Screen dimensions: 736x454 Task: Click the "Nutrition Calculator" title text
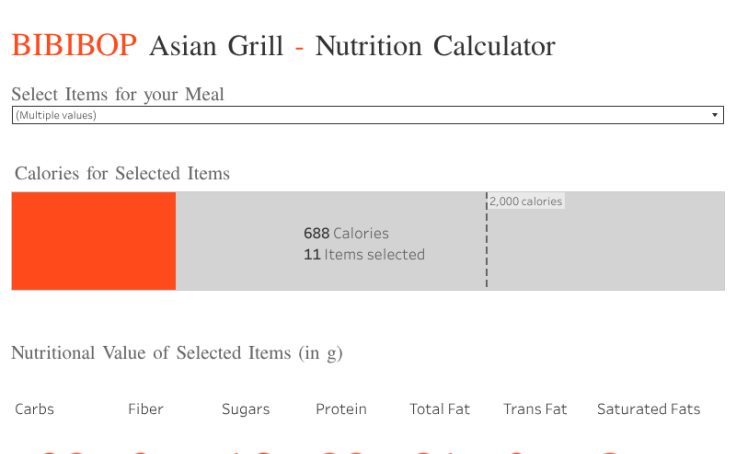coord(435,46)
